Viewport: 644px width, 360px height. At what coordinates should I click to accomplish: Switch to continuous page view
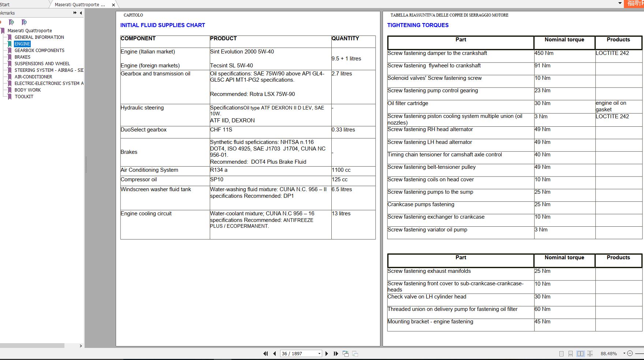(x=570, y=354)
